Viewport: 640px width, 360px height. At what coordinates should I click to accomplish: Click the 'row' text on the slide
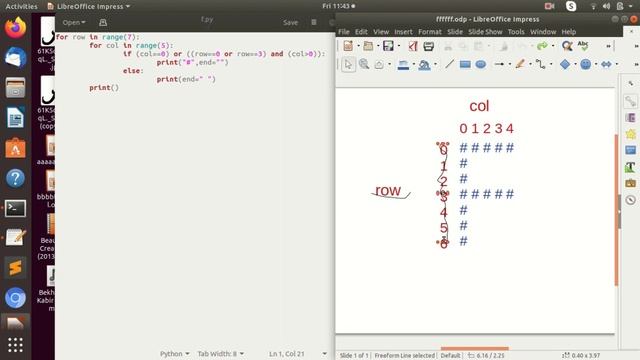(388, 190)
